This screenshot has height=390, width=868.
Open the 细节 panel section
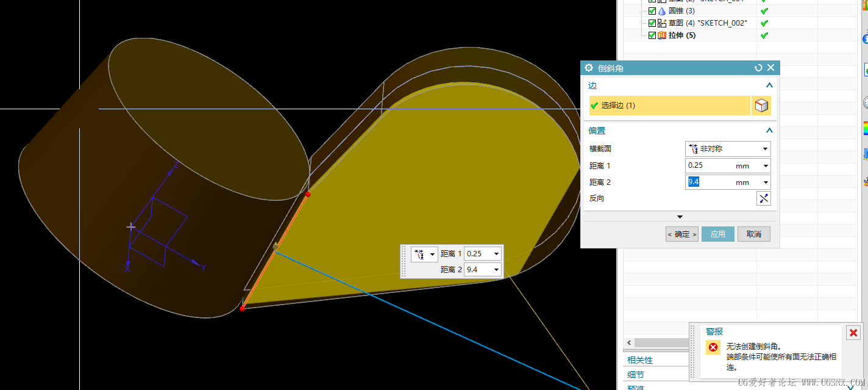(x=636, y=375)
